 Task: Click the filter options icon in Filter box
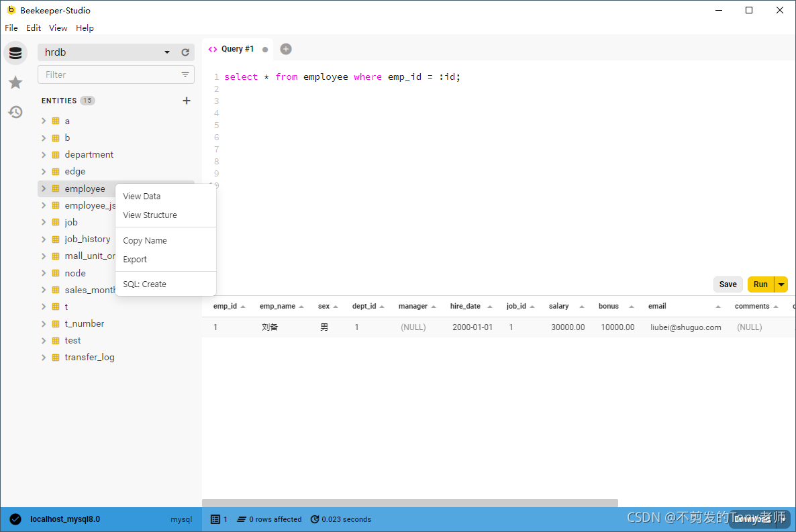(185, 74)
